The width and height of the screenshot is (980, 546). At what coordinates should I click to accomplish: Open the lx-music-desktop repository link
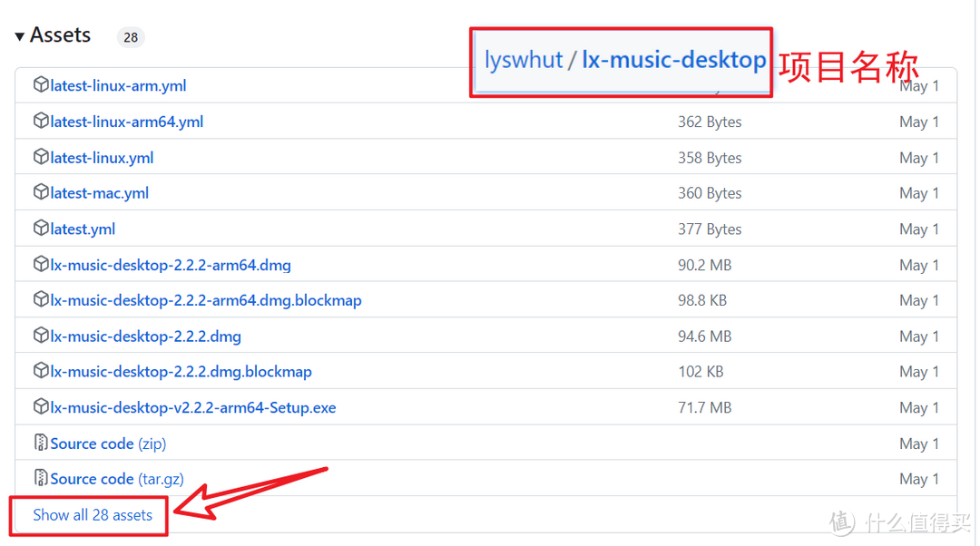[x=673, y=61]
